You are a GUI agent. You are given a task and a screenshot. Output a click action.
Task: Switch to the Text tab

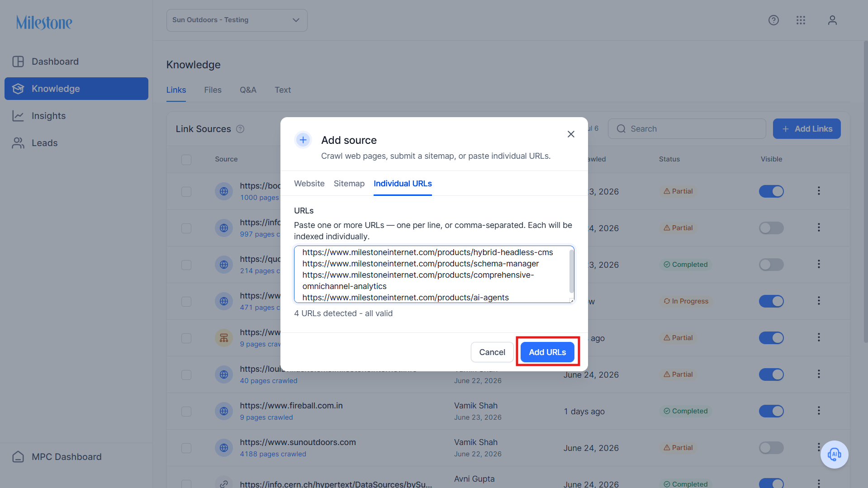[x=283, y=90]
